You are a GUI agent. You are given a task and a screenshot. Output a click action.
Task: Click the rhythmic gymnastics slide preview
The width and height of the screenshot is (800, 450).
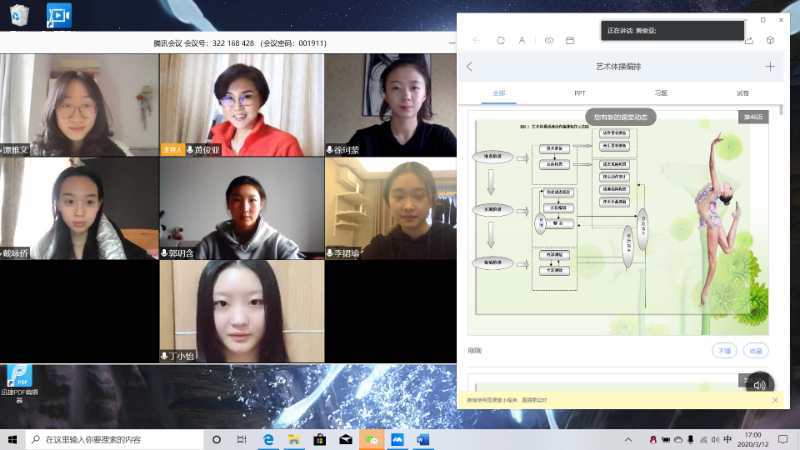point(618,222)
